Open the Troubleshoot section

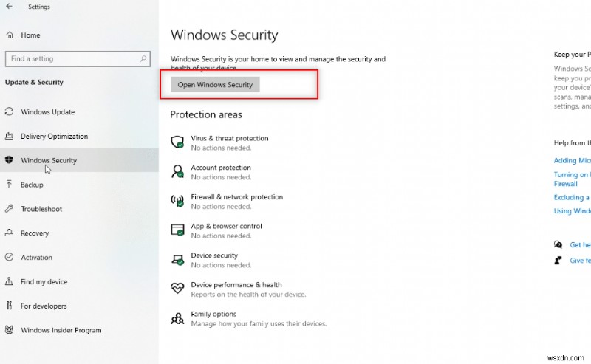click(41, 209)
